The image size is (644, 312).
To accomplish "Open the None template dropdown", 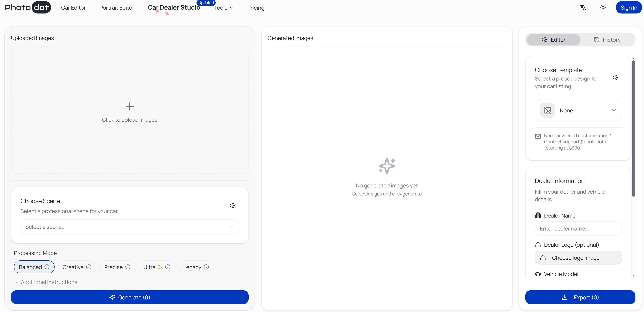I will tap(578, 110).
